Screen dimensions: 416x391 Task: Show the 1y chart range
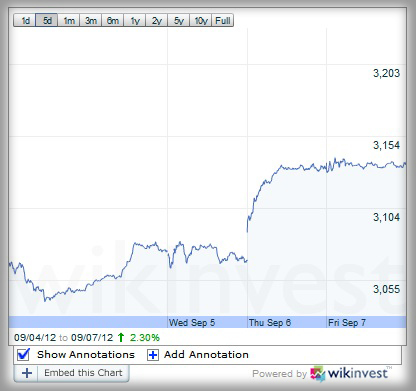(x=135, y=20)
